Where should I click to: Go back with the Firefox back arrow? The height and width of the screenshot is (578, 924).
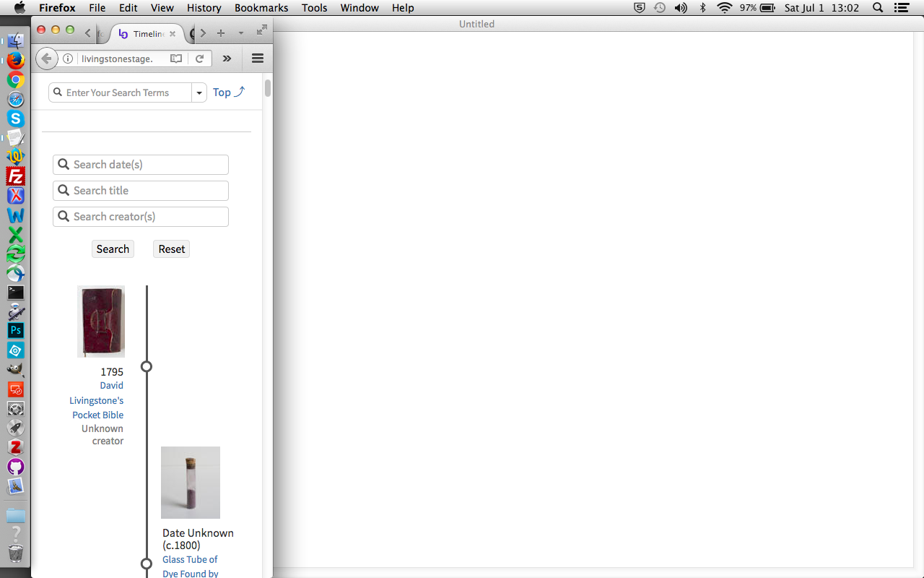click(x=46, y=59)
